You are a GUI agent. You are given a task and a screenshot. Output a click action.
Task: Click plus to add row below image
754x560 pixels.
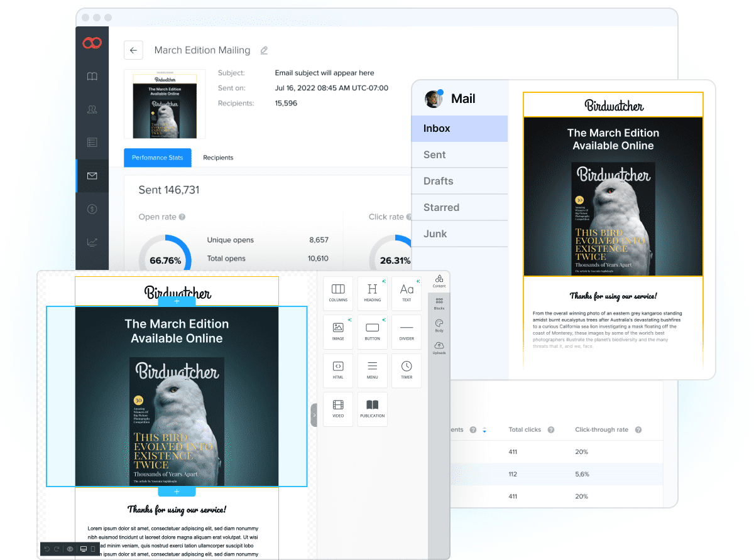tap(177, 492)
